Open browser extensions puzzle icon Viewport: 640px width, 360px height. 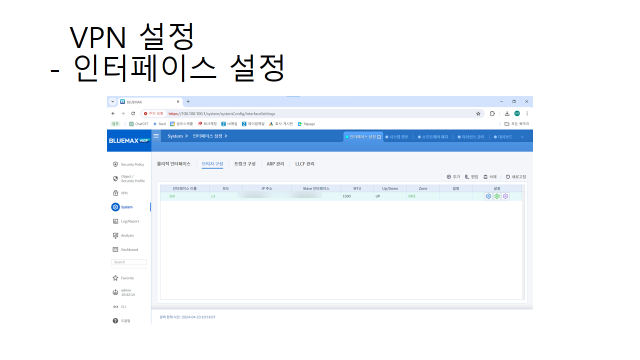492,113
